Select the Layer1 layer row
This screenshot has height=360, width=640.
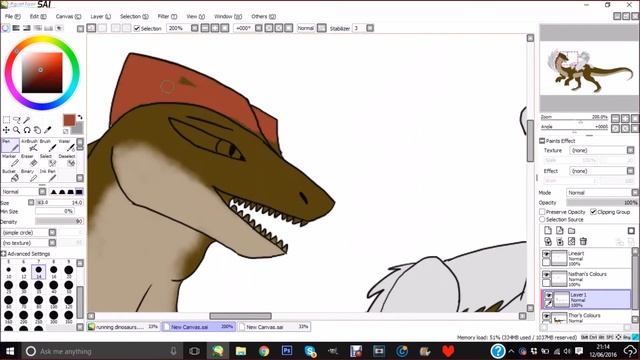pyautogui.click(x=586, y=299)
